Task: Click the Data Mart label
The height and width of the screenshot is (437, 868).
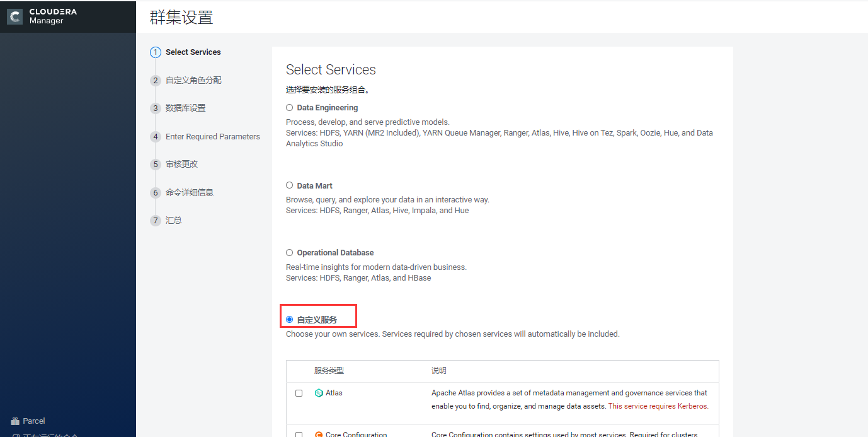Action: [315, 186]
